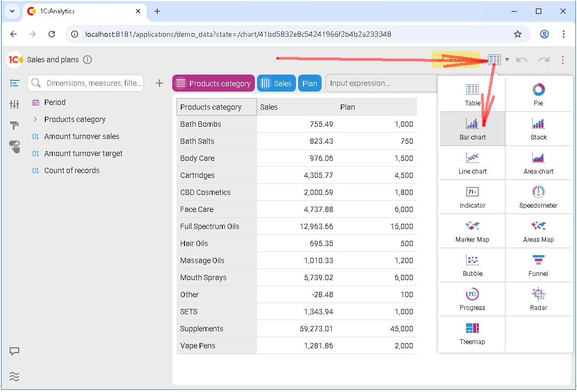577x392 pixels.
Task: Expand the Products category tree item
Action: (35, 119)
